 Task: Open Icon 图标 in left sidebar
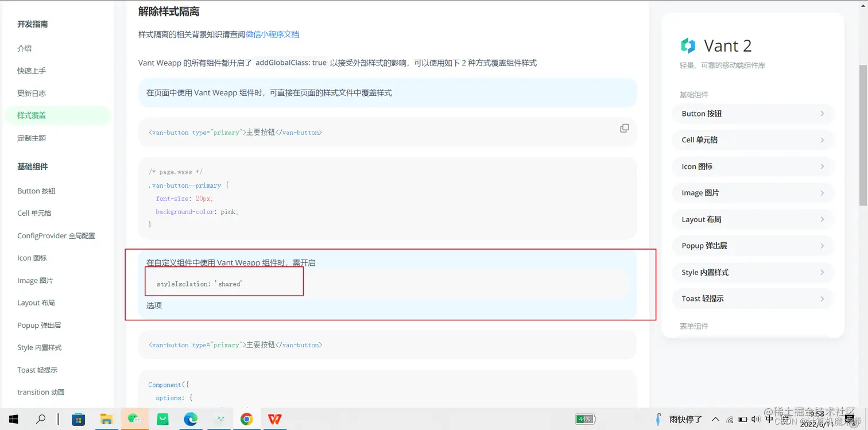pos(32,258)
